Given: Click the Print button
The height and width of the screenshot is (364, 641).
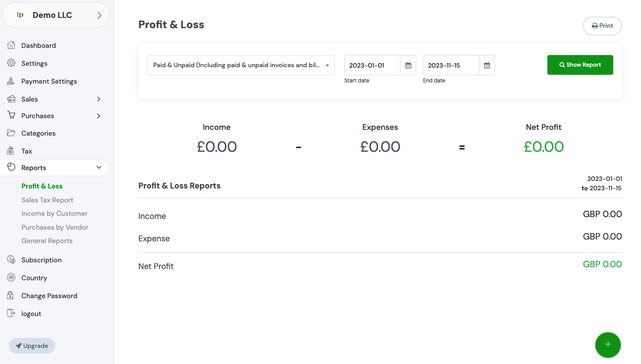Looking at the screenshot, I should pos(602,26).
